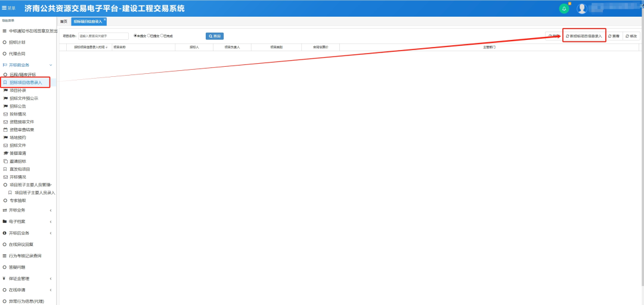Click the user avatar icon
The height and width of the screenshot is (305, 644).
(582, 8)
